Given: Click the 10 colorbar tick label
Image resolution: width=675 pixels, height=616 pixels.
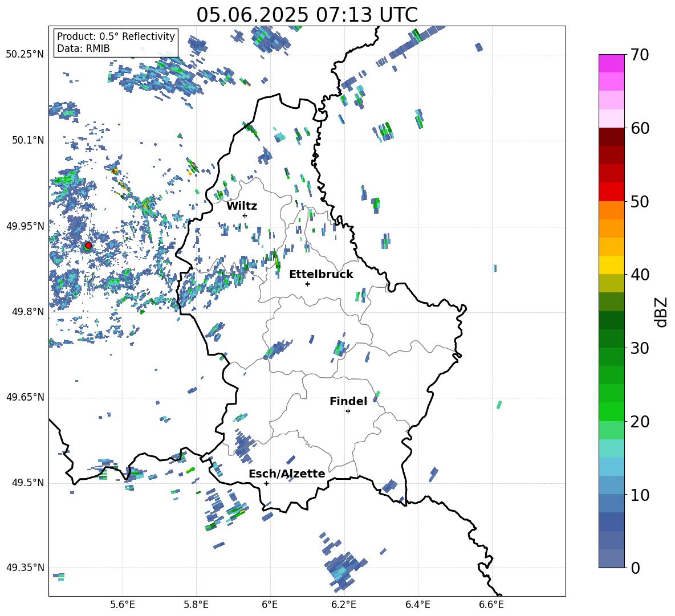Looking at the screenshot, I should click(640, 495).
